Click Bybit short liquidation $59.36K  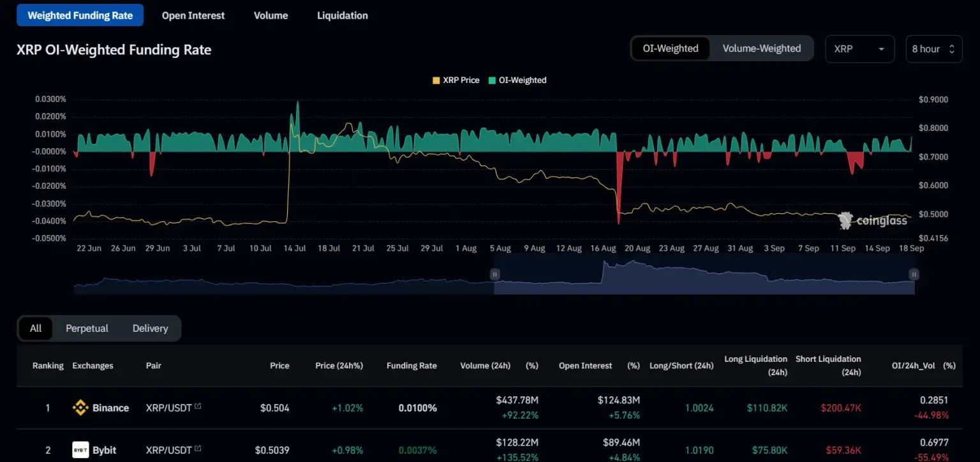point(842,450)
